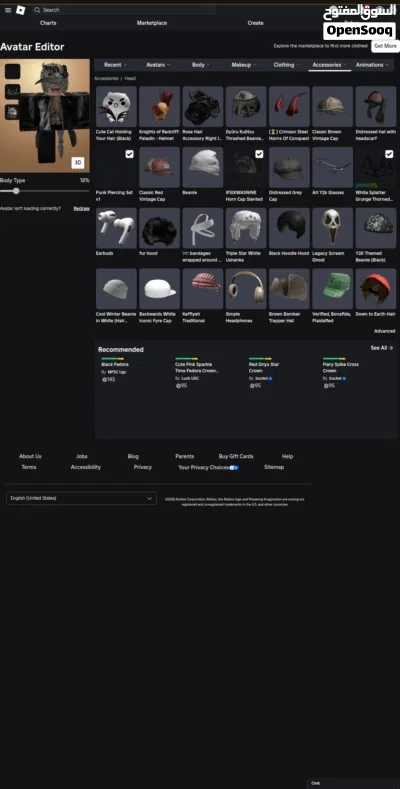Open the Help footer link
The height and width of the screenshot is (789, 400).
pyautogui.click(x=287, y=456)
